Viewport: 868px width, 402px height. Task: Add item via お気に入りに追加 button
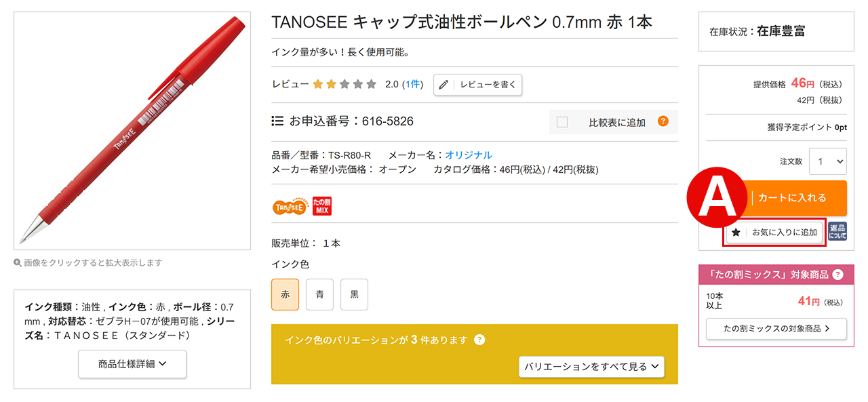coord(776,233)
